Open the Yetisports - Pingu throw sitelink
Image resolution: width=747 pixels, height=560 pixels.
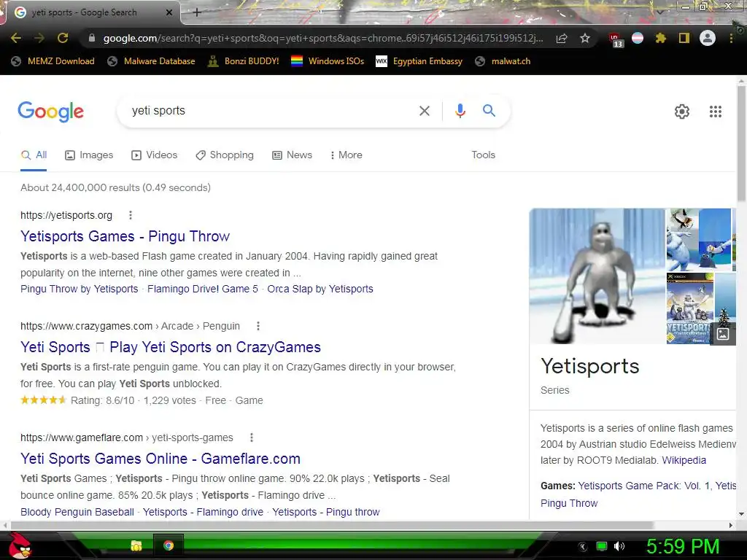click(326, 513)
